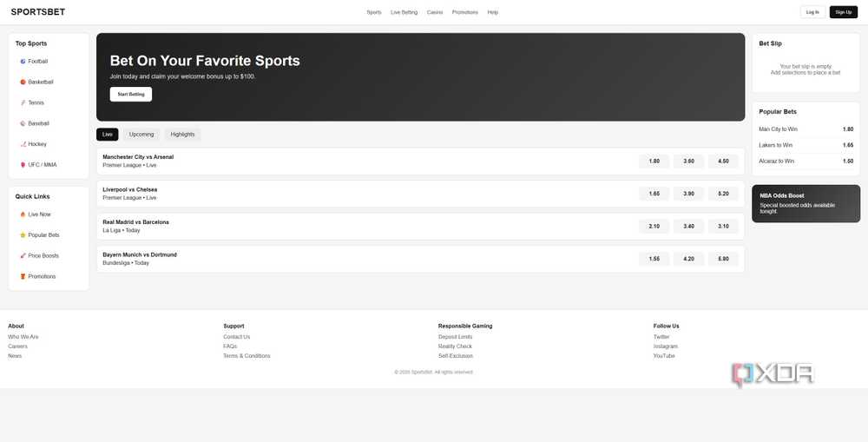Open the Manchester City vs Arsenal match title
Image resolution: width=868 pixels, height=442 pixels.
[138, 157]
